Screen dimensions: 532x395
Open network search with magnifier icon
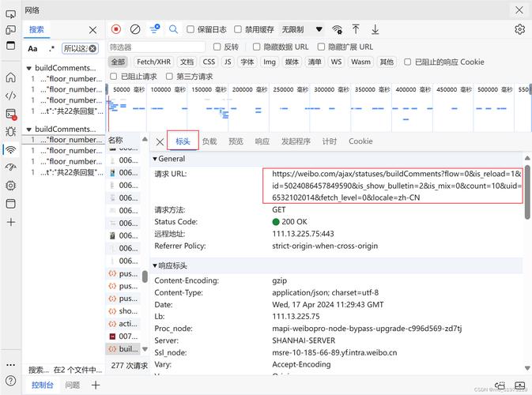click(x=173, y=29)
